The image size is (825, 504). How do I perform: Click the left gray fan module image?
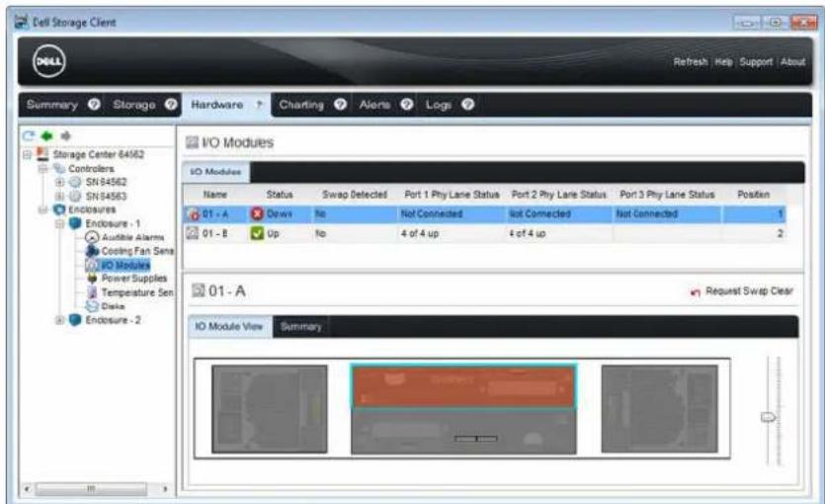(270, 409)
